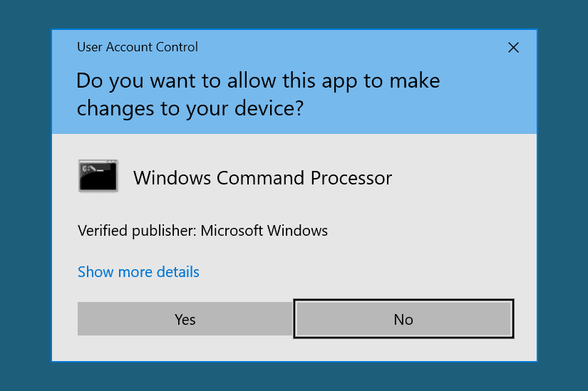This screenshot has height=391, width=588.
Task: Expand the Show more details link
Action: (138, 272)
